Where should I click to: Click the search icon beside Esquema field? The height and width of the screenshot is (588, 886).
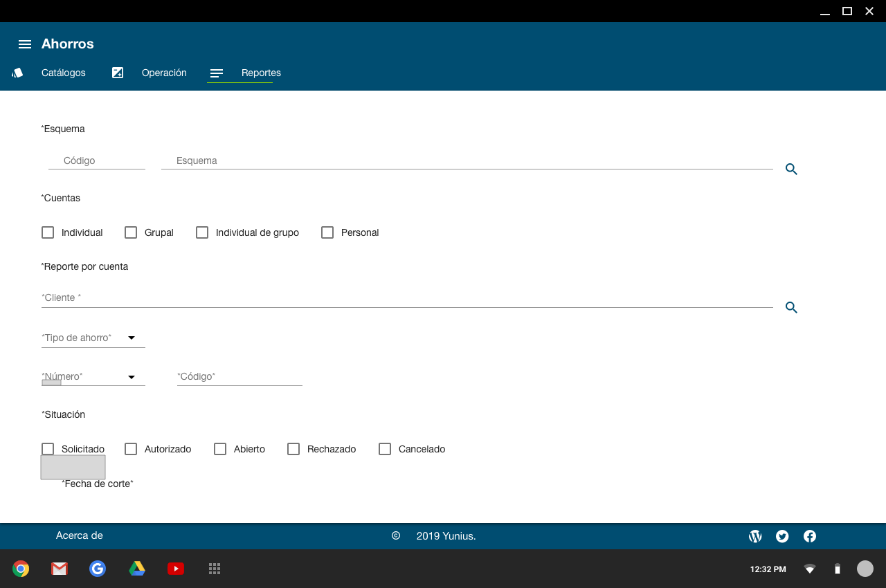pos(791,169)
